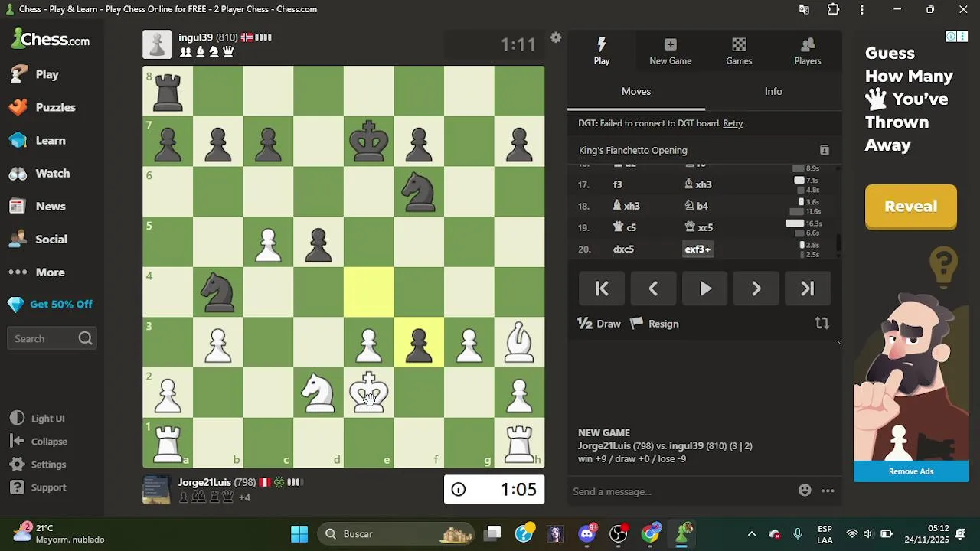Select move dxc5 in move list
This screenshot has width=980, height=551.
tap(623, 249)
